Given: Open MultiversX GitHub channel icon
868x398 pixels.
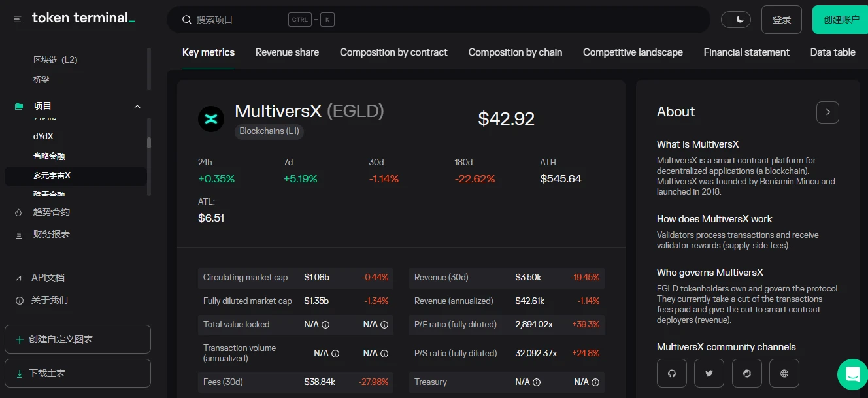Looking at the screenshot, I should pyautogui.click(x=672, y=374).
